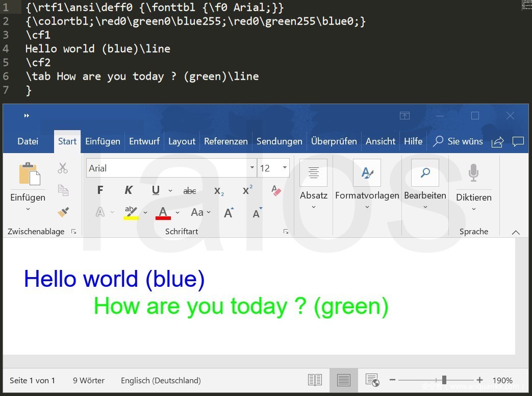The width and height of the screenshot is (532, 396).
Task: Click the clear formatting eraser icon
Action: point(276,190)
